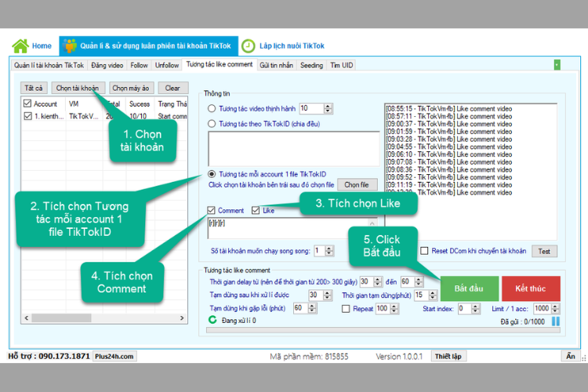Viewport: 588px width, 392px height.
Task: Adjust Tạm dừng sau khi xử lí stepper
Action: click(x=328, y=296)
